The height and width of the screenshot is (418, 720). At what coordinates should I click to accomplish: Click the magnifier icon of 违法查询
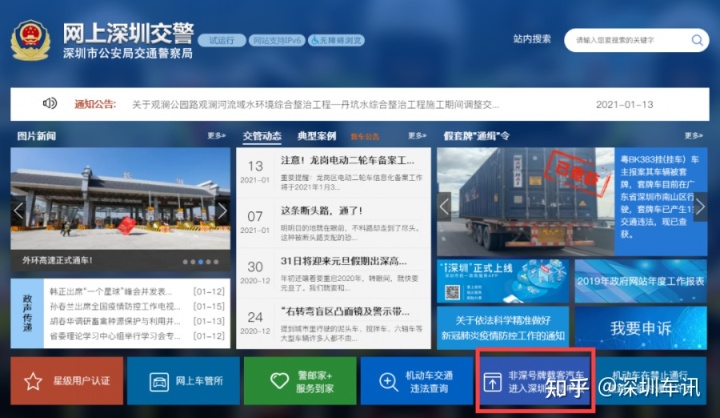coord(388,382)
